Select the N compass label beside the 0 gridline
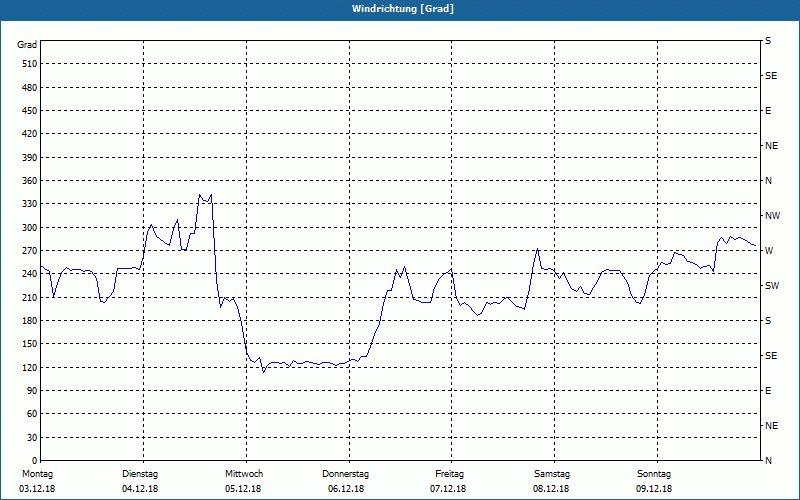Viewport: 800px width, 500px height. click(x=768, y=461)
